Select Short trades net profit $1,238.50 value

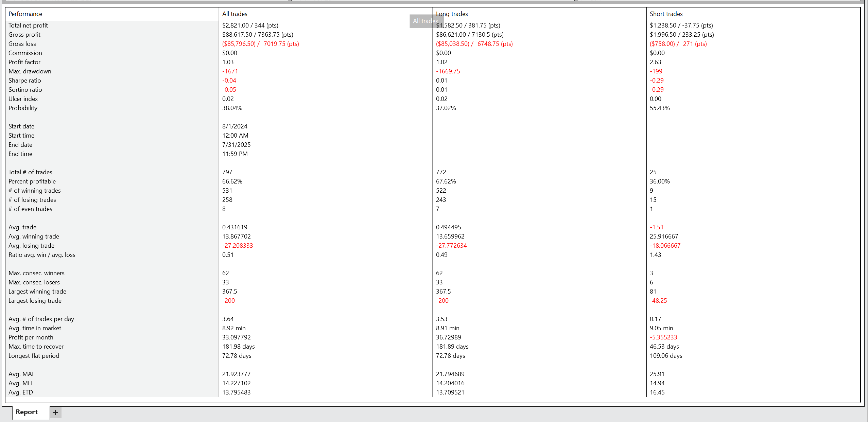click(x=681, y=25)
